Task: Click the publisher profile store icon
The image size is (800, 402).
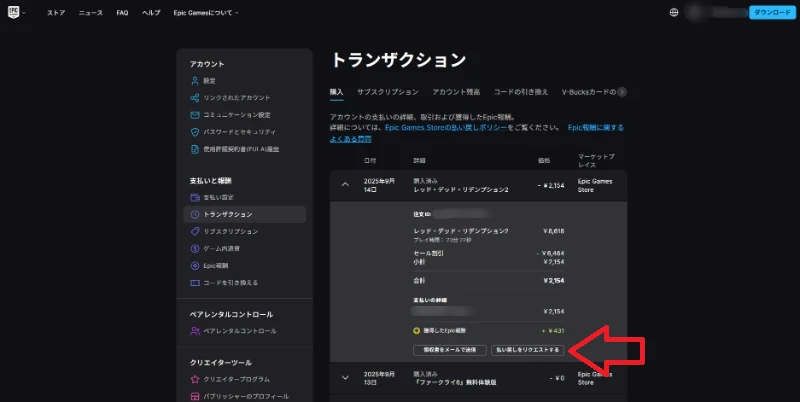Action: [x=194, y=396]
